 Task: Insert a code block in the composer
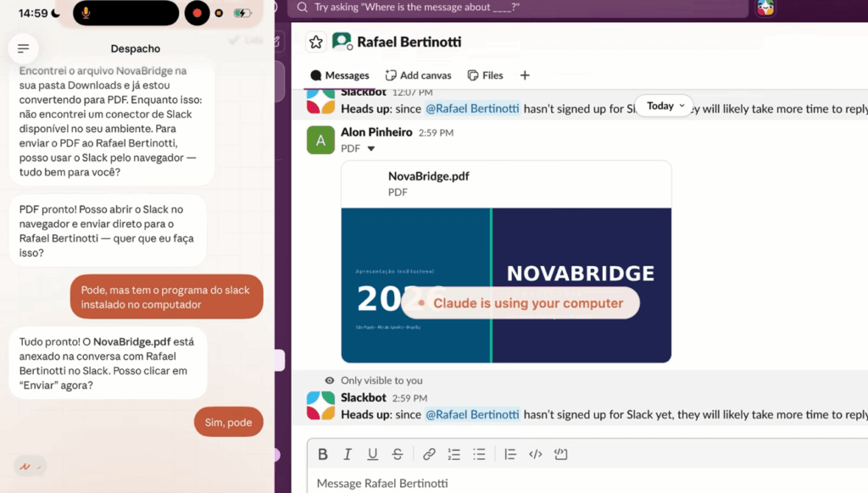tap(561, 454)
